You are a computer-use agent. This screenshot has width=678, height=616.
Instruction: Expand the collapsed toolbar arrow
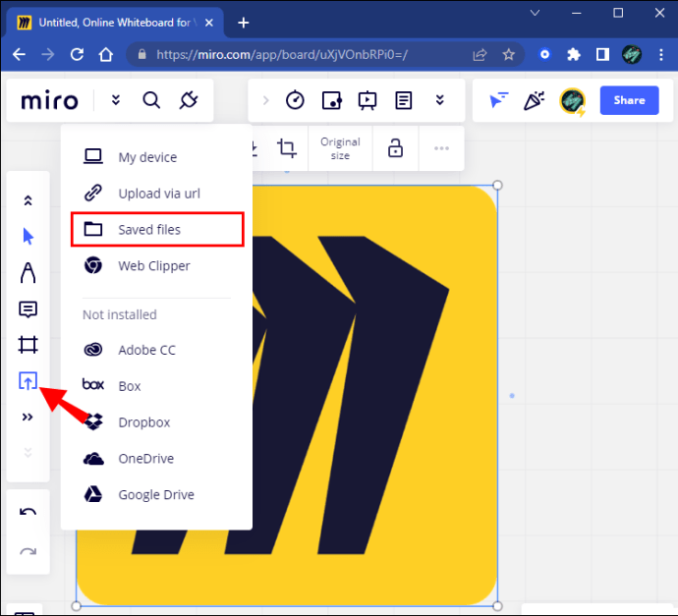(x=265, y=101)
